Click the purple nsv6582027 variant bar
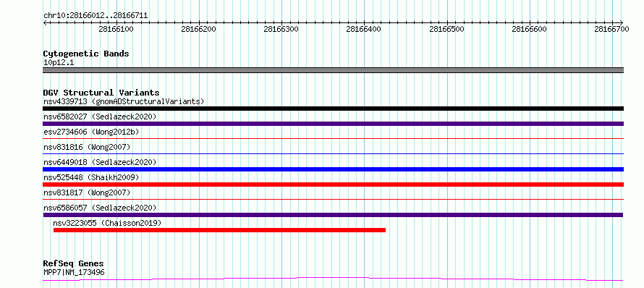This screenshot has height=288, width=644. click(x=333, y=124)
